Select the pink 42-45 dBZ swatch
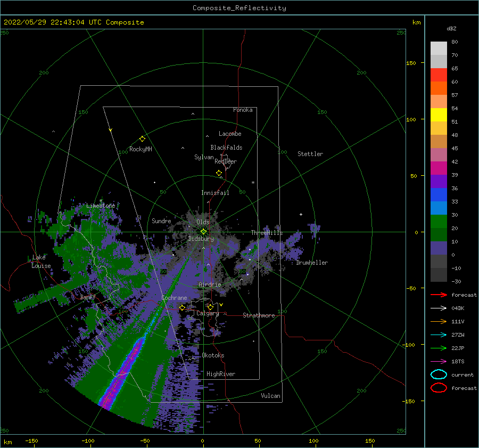This screenshot has width=479, height=448. (x=439, y=155)
